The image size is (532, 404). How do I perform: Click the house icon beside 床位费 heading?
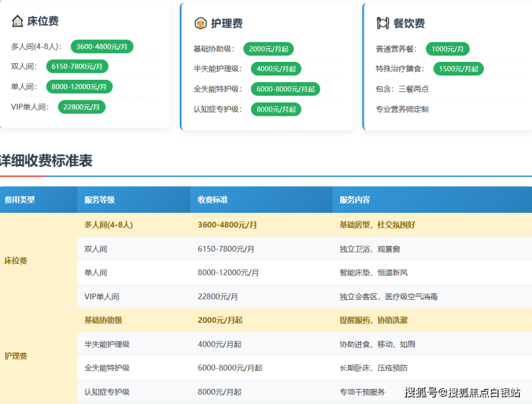(18, 22)
